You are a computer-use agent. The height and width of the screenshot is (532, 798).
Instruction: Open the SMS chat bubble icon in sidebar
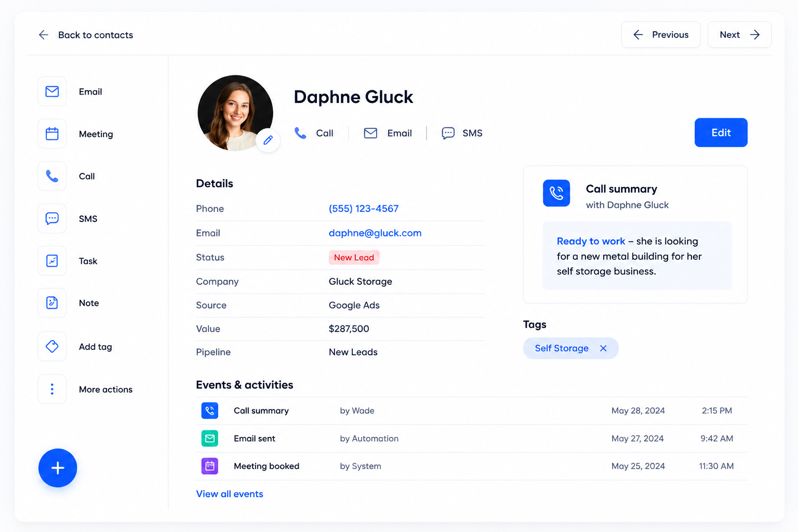[x=52, y=219]
